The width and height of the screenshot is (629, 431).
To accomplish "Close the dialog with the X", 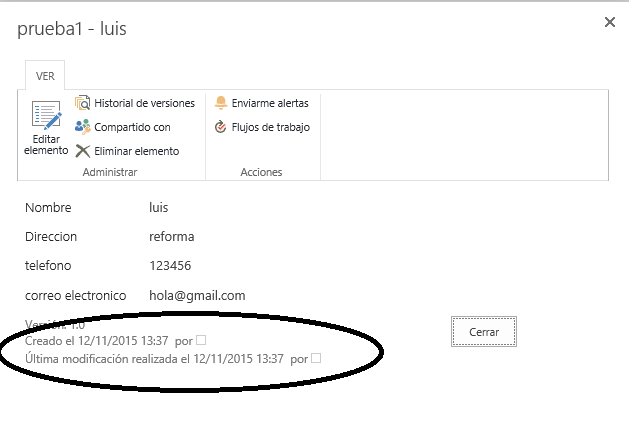I will click(x=610, y=22).
